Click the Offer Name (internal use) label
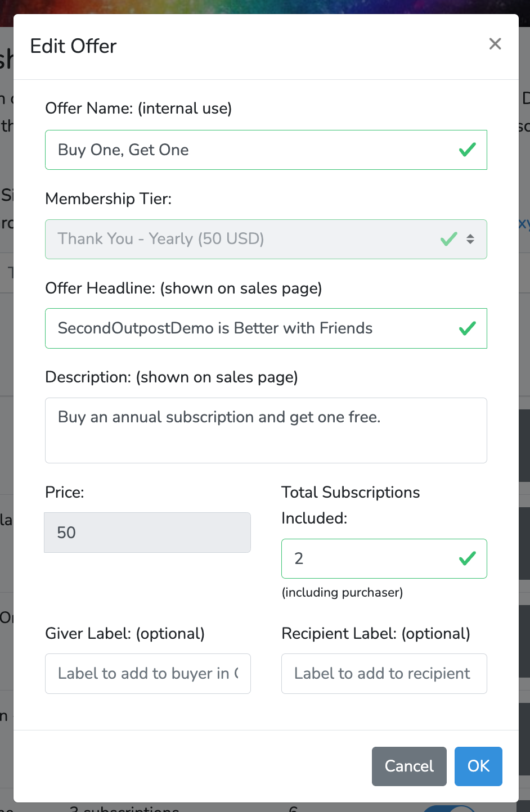Screen dimensions: 530x812 [x=138, y=108]
